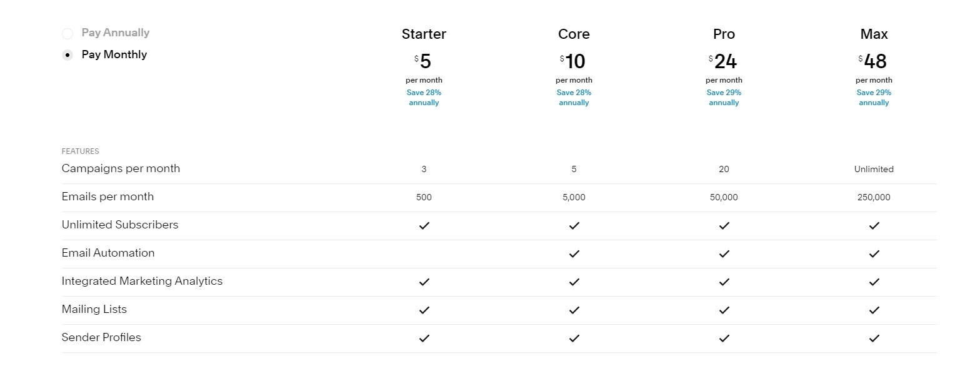This screenshot has width=980, height=378.
Task: Click the Max plan heading
Action: pos(874,34)
